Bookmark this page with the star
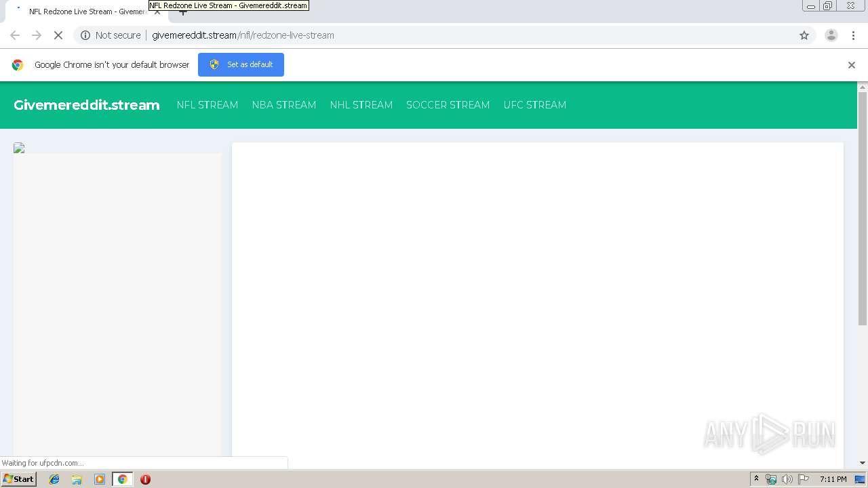This screenshot has height=488, width=868. coord(804,35)
